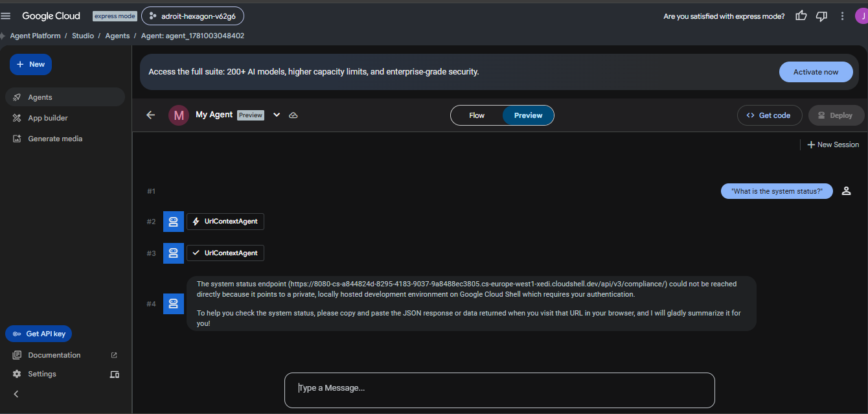This screenshot has height=414, width=868.
Task: Open Documentation link in sidebar
Action: [x=54, y=355]
